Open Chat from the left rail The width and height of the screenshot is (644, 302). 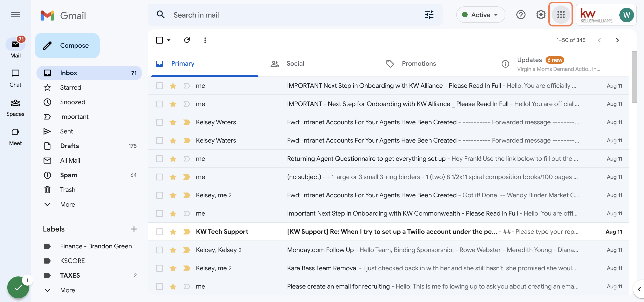pos(15,78)
